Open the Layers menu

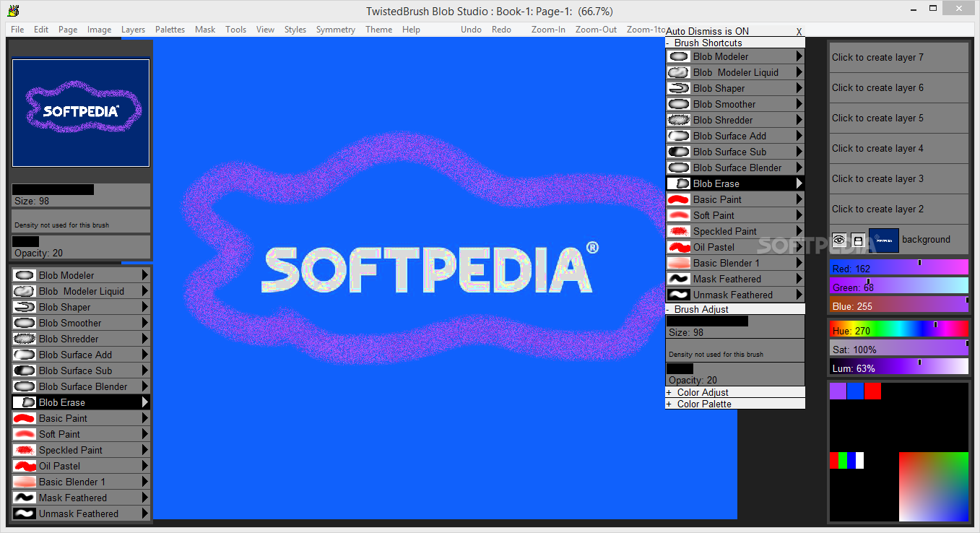point(133,30)
